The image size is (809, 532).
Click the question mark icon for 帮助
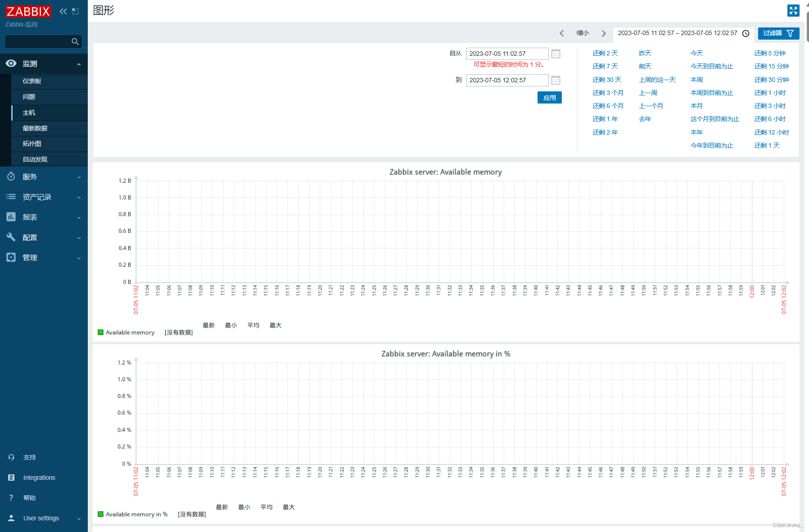[x=11, y=498]
